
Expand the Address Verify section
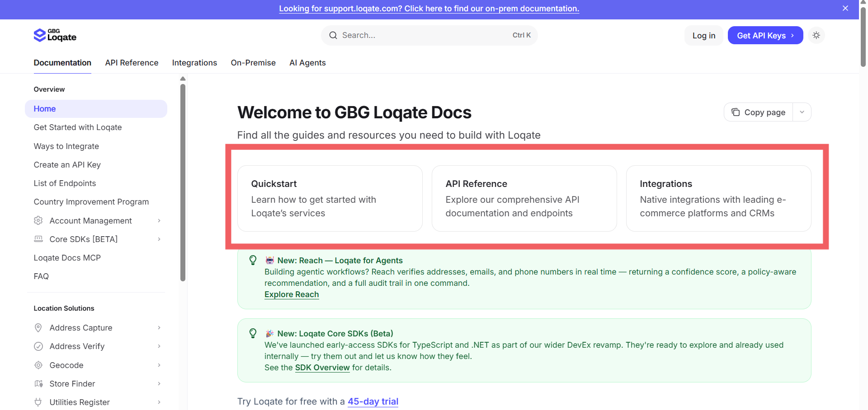pos(159,346)
